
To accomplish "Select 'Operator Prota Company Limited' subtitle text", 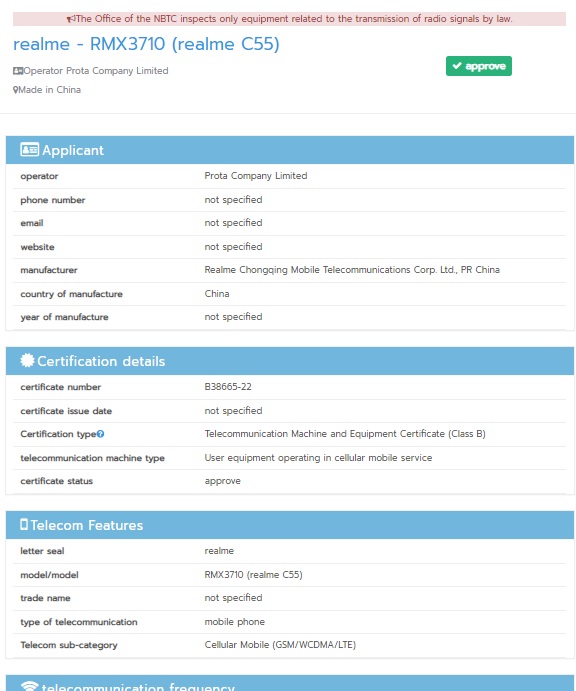I will pos(96,71).
